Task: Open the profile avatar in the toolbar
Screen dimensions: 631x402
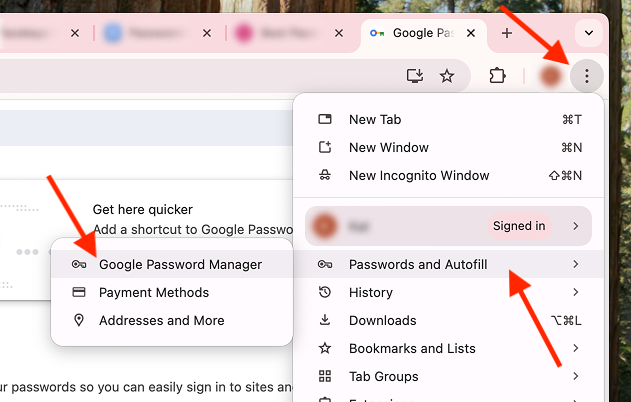Action: [x=551, y=76]
